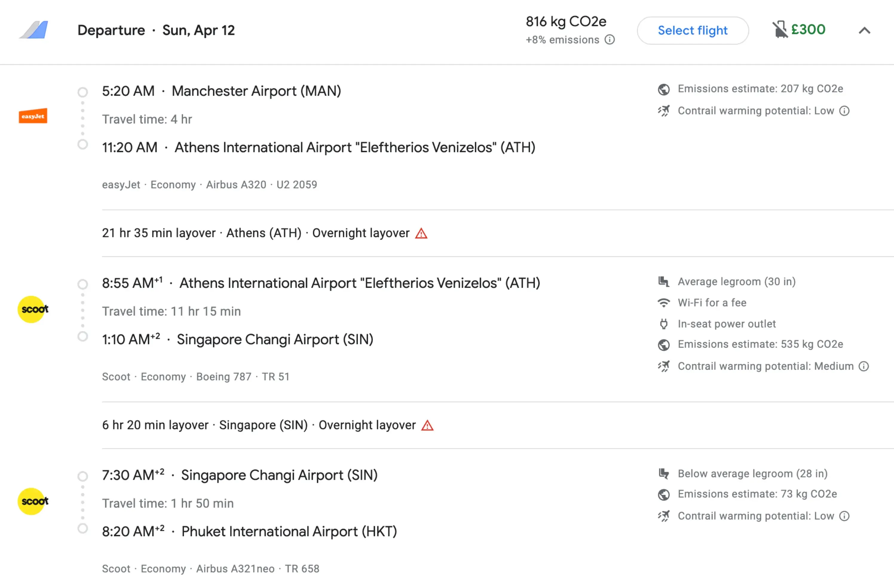Click the 816 kg CO2e emissions label
This screenshot has width=894, height=588.
tap(566, 22)
